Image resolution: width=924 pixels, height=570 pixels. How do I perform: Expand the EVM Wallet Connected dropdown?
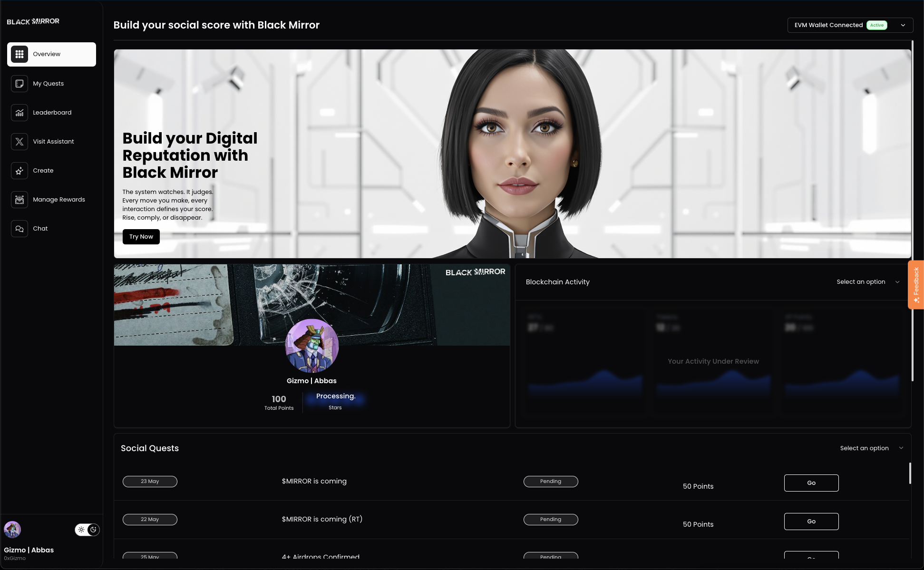tap(903, 25)
